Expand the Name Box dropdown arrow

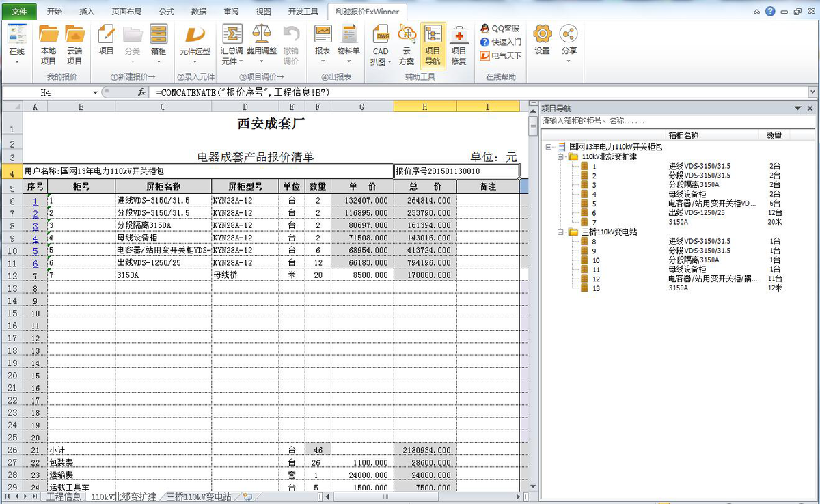point(95,92)
